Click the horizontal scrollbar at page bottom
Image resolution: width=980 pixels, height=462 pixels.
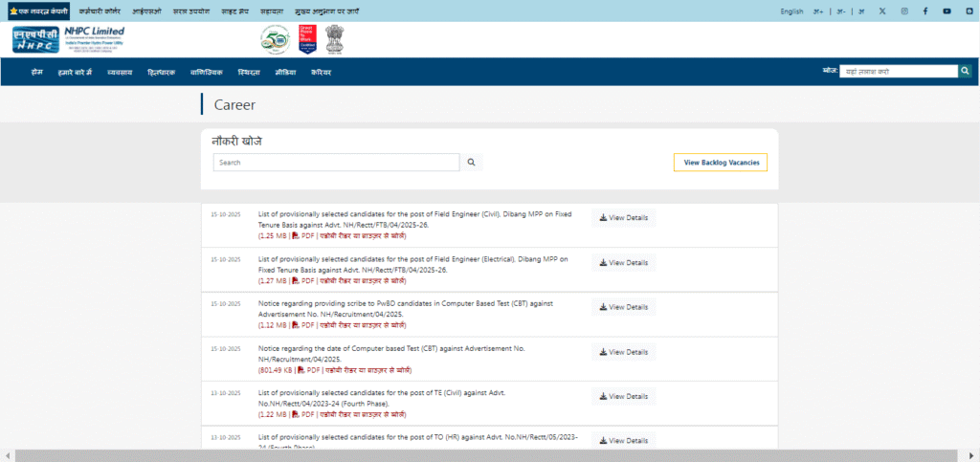pyautogui.click(x=479, y=455)
